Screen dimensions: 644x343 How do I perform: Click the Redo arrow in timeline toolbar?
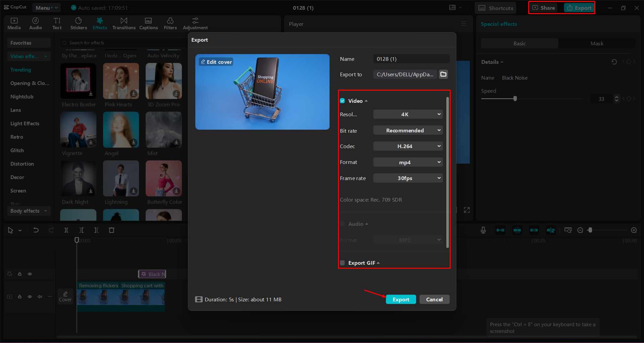pyautogui.click(x=51, y=230)
